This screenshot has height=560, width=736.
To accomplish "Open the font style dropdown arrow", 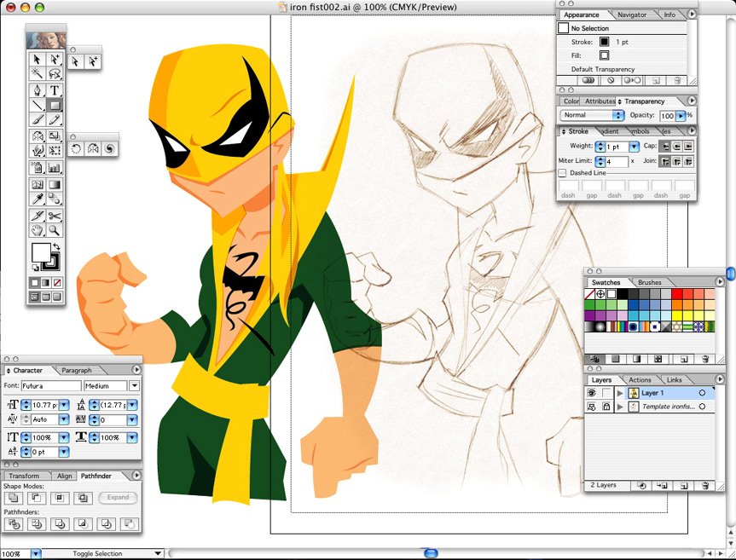I will pos(134,386).
